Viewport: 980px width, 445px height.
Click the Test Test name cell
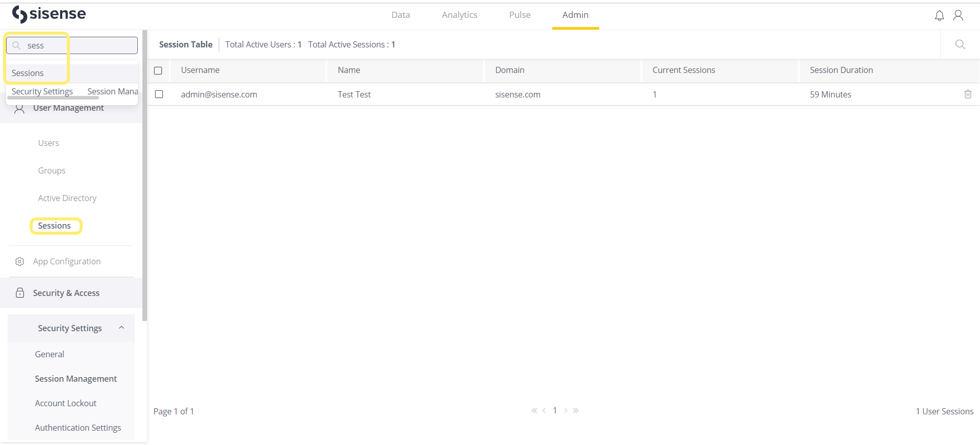354,94
